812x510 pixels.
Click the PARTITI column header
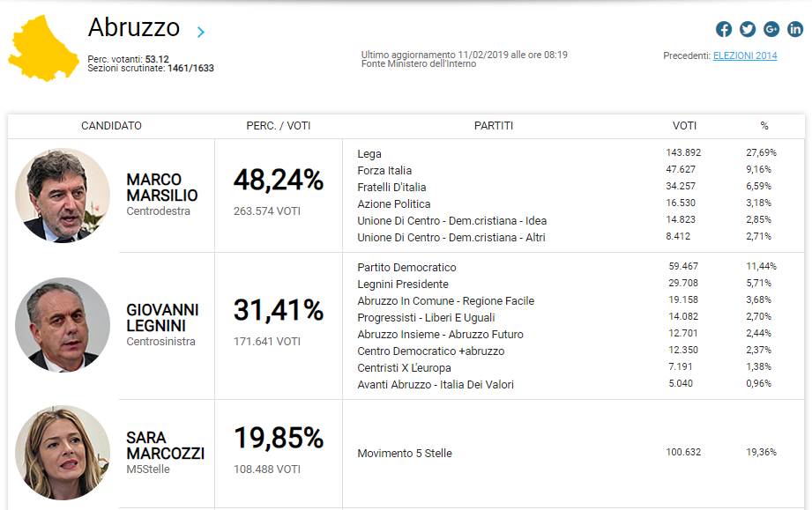coord(494,126)
